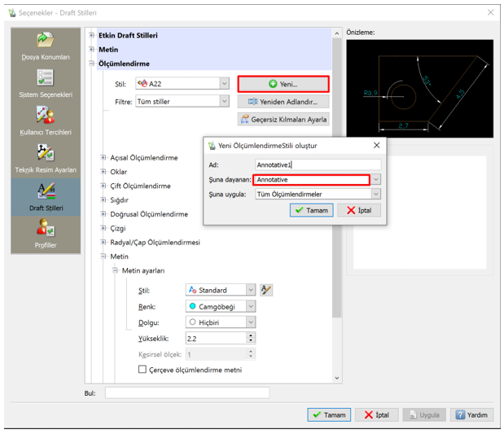The height and width of the screenshot is (434, 504).
Task: Click text style edit icon beside Standard
Action: (x=267, y=290)
